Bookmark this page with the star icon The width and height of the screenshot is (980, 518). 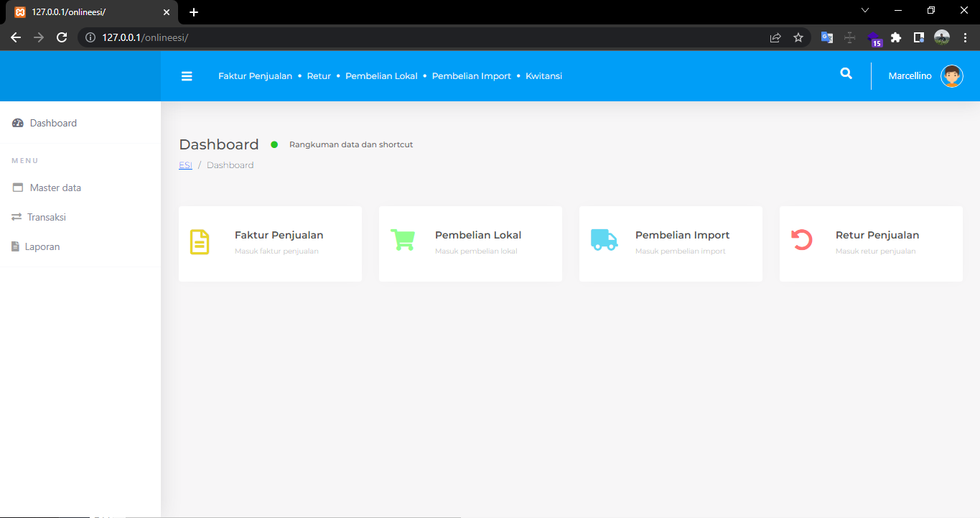click(x=798, y=38)
